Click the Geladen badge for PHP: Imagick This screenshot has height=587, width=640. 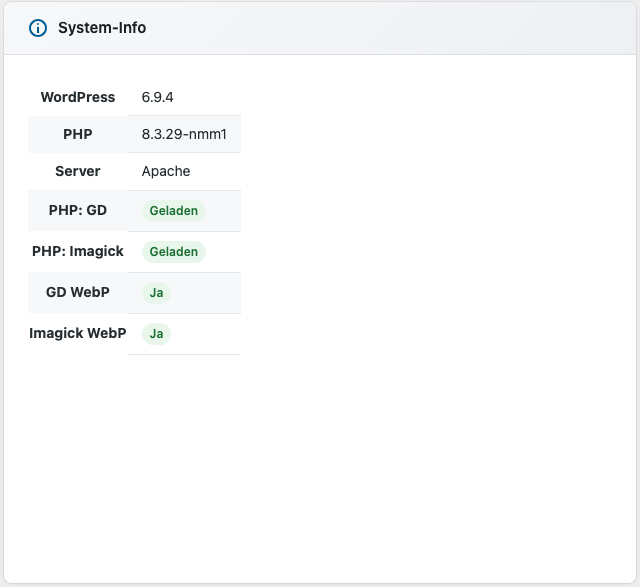point(174,252)
